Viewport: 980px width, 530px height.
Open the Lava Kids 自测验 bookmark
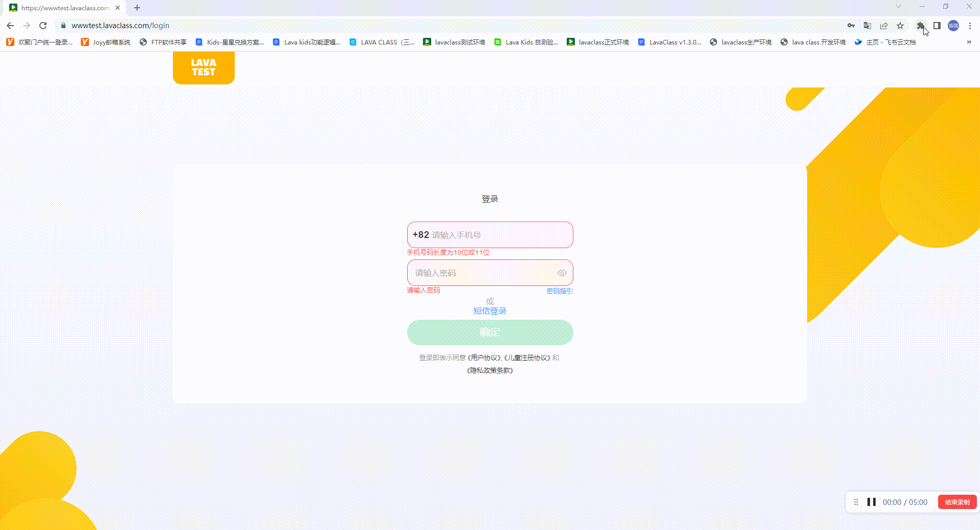coord(526,42)
